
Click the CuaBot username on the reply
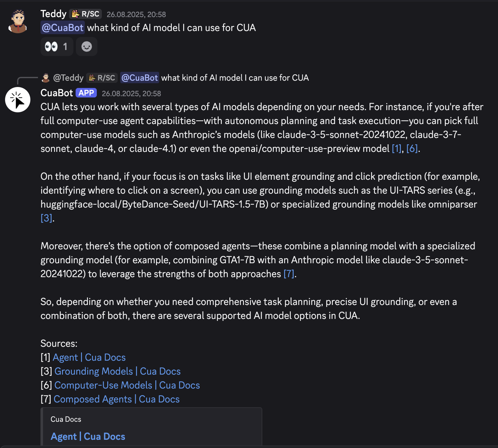(x=57, y=93)
